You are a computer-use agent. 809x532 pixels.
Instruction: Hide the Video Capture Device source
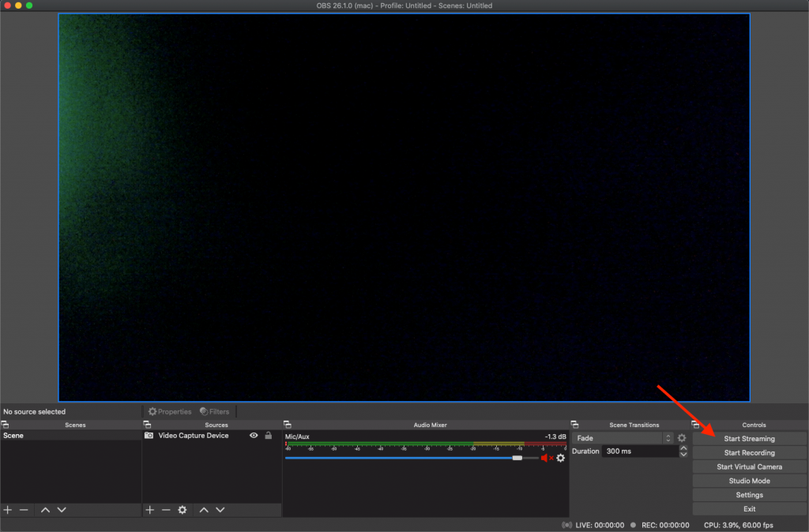(254, 436)
